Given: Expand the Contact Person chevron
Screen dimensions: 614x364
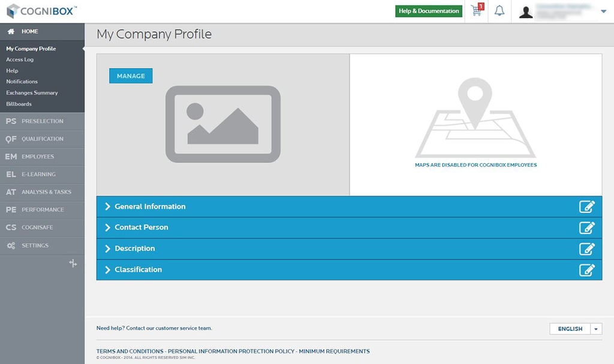Looking at the screenshot, I should [108, 227].
